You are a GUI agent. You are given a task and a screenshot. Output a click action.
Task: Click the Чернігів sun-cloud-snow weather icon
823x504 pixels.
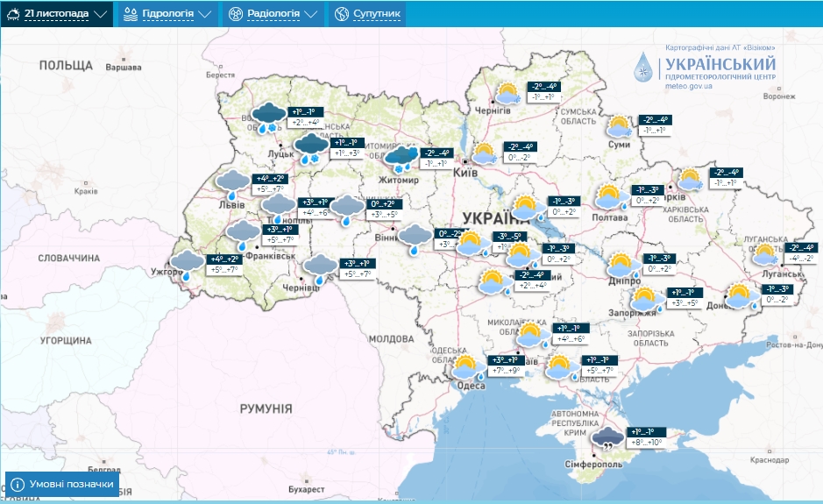[x=507, y=94]
